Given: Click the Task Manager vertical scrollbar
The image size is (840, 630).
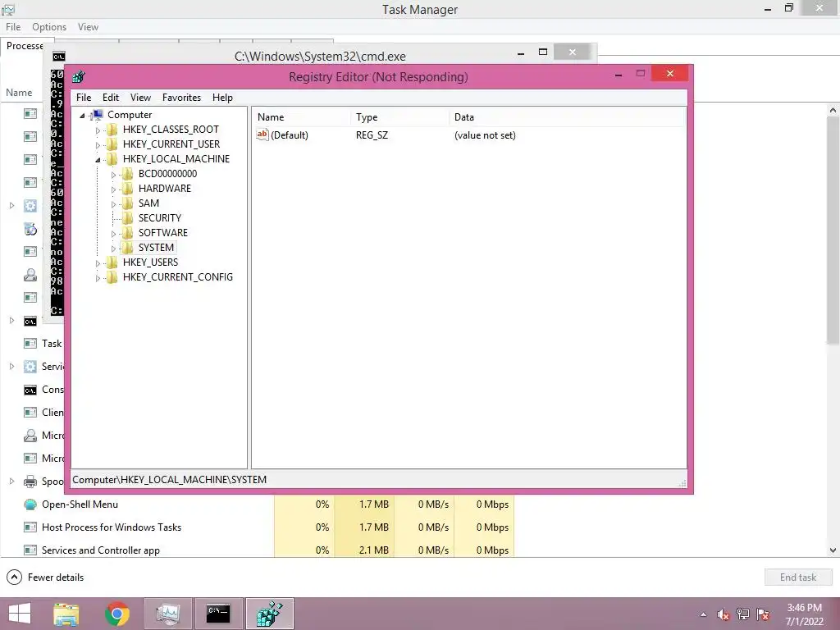Looking at the screenshot, I should 833,231.
